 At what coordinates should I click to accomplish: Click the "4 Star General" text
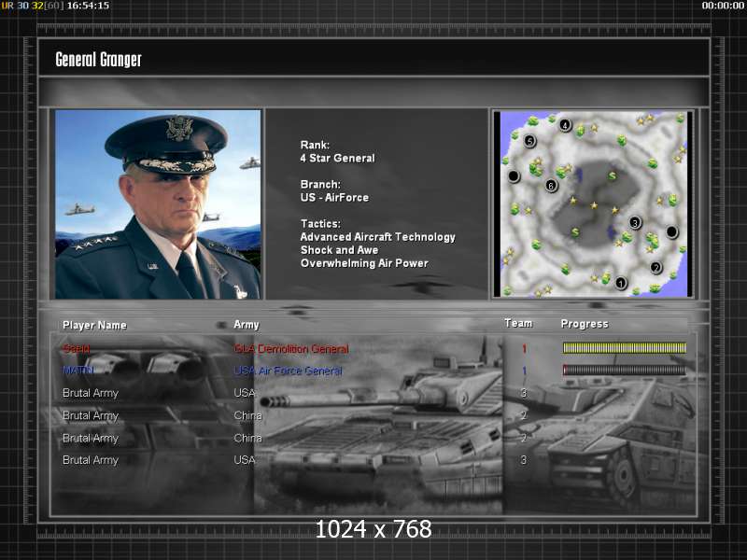337,158
